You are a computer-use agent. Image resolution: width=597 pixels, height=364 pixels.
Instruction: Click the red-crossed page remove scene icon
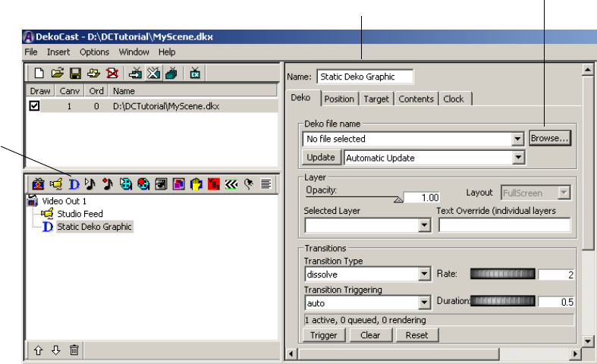coord(112,73)
